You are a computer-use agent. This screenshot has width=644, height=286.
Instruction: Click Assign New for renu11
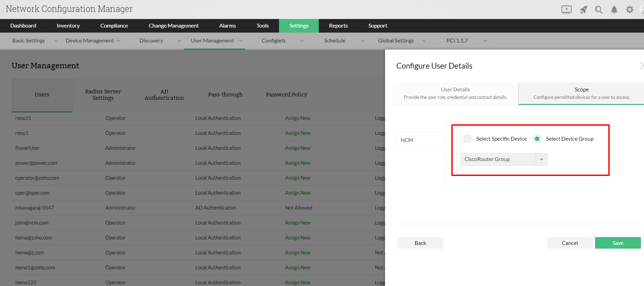coord(298,118)
